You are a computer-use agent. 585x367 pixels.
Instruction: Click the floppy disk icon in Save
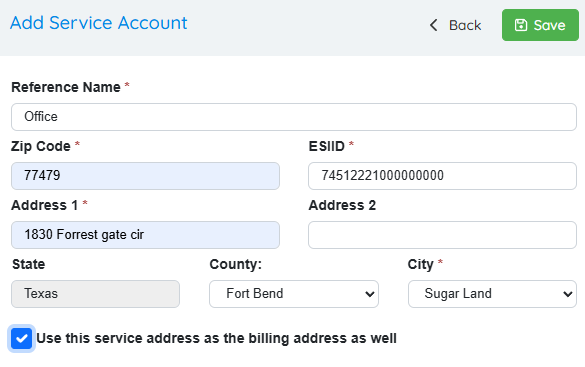(521, 25)
